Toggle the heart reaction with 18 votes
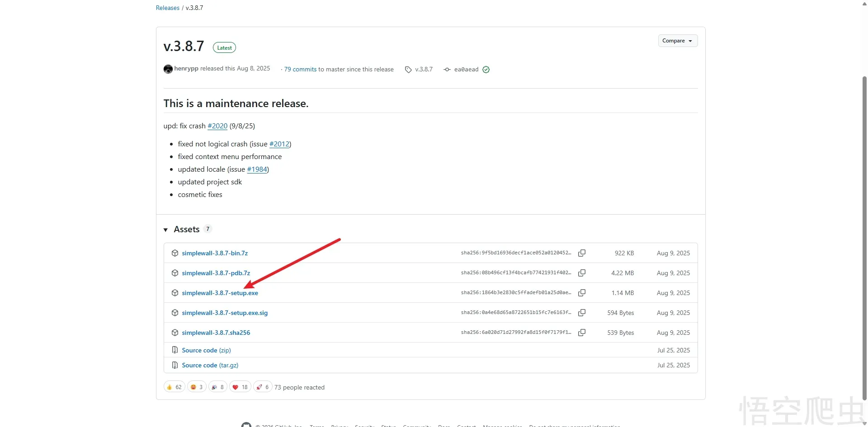The height and width of the screenshot is (427, 868). tap(240, 387)
